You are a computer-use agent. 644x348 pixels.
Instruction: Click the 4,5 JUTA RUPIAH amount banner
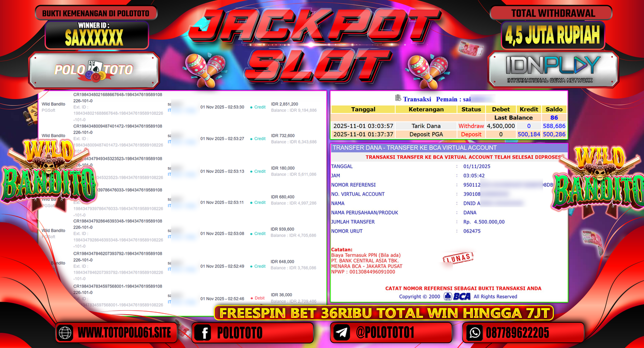[x=553, y=35]
